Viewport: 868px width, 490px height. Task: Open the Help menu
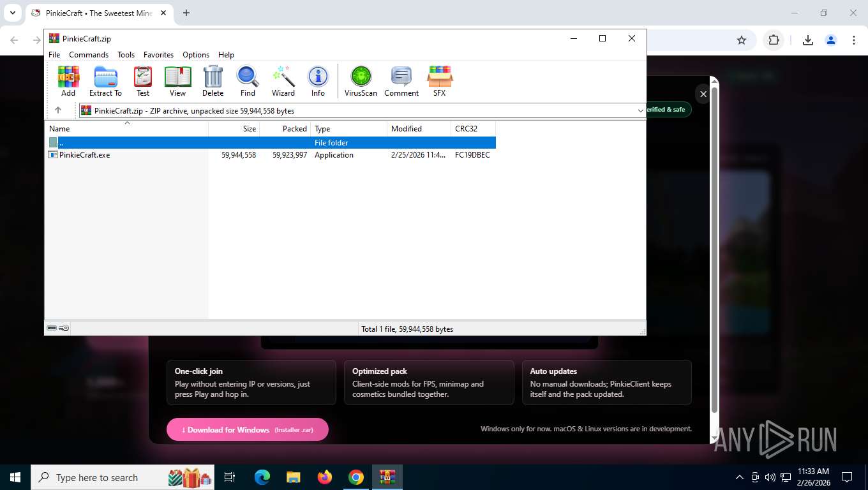[x=226, y=55]
